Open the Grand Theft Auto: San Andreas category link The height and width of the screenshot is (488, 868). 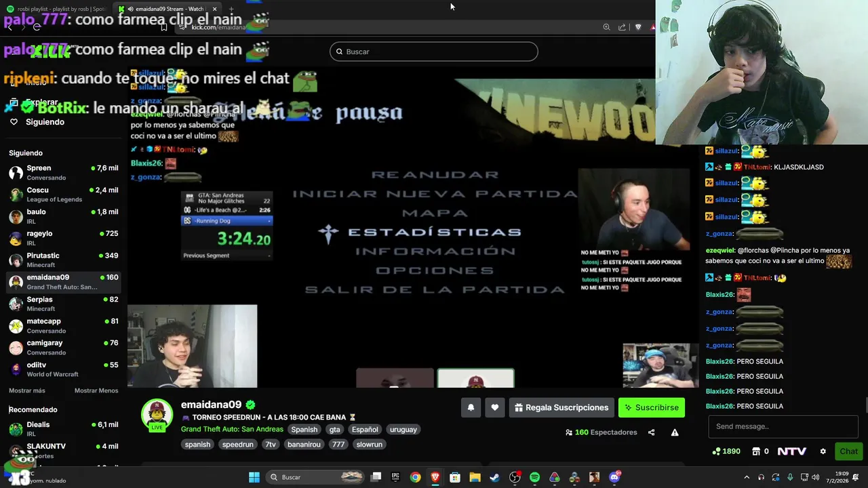pyautogui.click(x=232, y=430)
